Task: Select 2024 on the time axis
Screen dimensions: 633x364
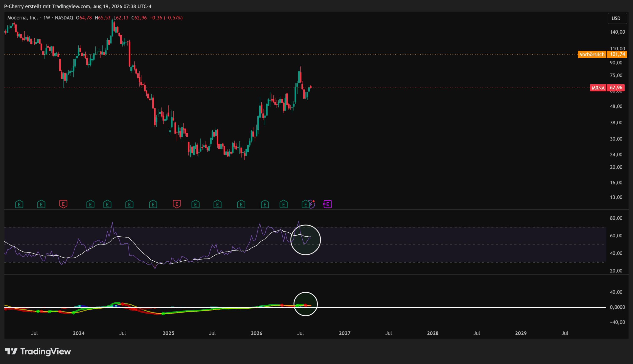Action: (x=78, y=333)
